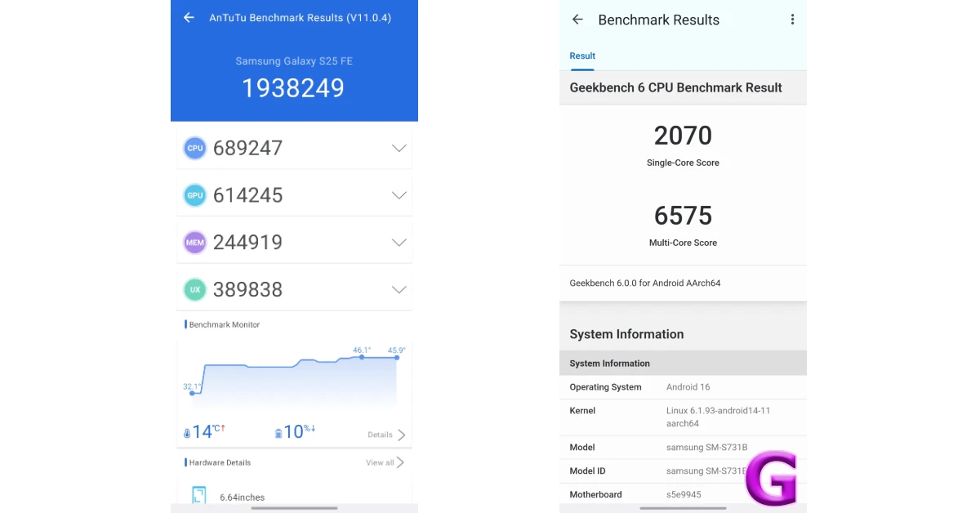Switch to the Result tab
Viewport: 980px width, 513px height.
pos(582,56)
